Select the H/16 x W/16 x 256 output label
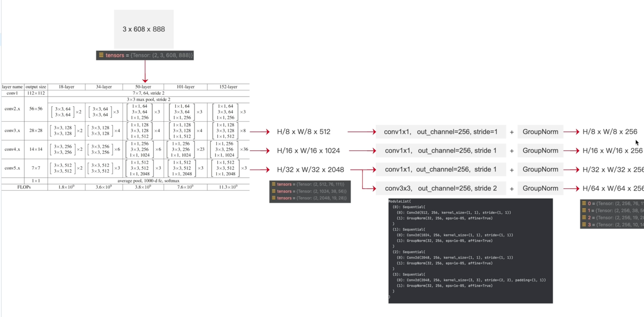This screenshot has width=644, height=317. [613, 150]
